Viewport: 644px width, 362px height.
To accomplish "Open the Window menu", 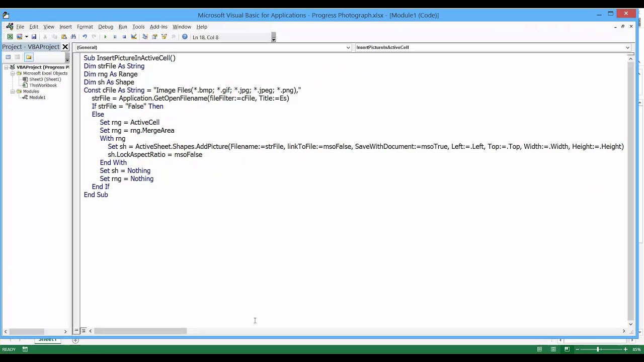I will pyautogui.click(x=182, y=27).
